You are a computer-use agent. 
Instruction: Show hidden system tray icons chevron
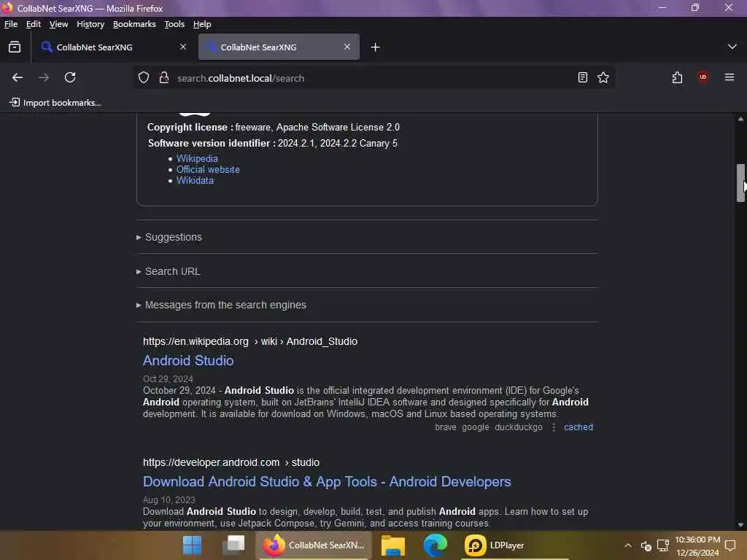click(628, 545)
